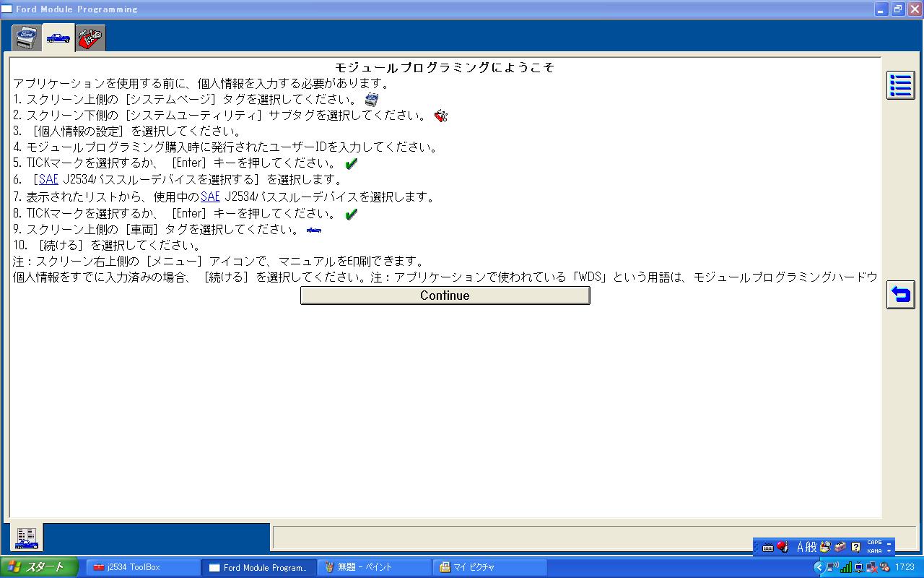Click the IME input mode 'A' indicator

[801, 548]
